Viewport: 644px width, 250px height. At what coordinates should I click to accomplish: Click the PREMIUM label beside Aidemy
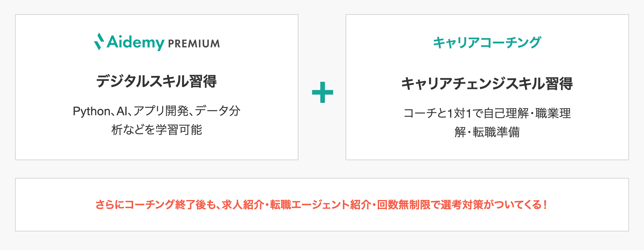(194, 44)
